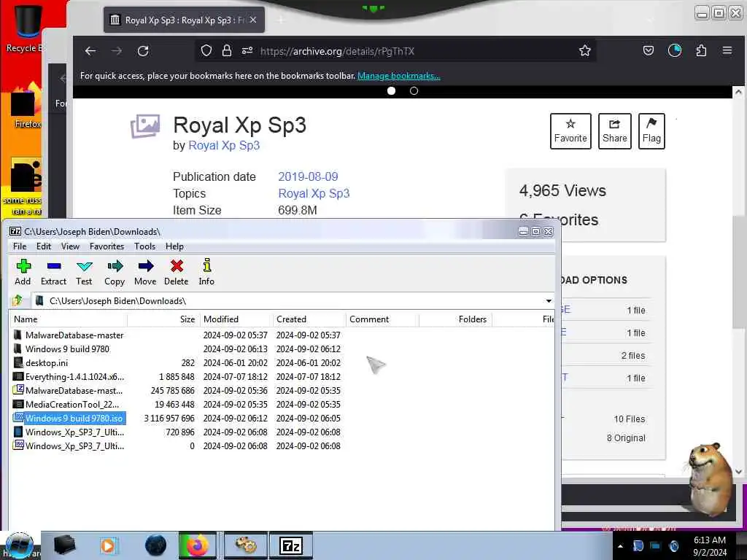Open the Royal Xp Sp3 topic link
The image size is (747, 560).
(314, 193)
